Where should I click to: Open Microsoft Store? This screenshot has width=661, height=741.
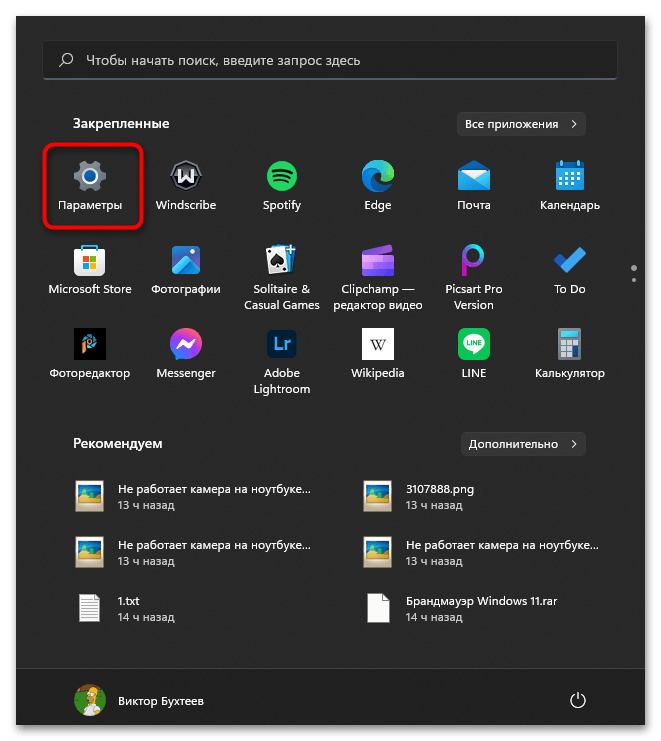pos(90,270)
